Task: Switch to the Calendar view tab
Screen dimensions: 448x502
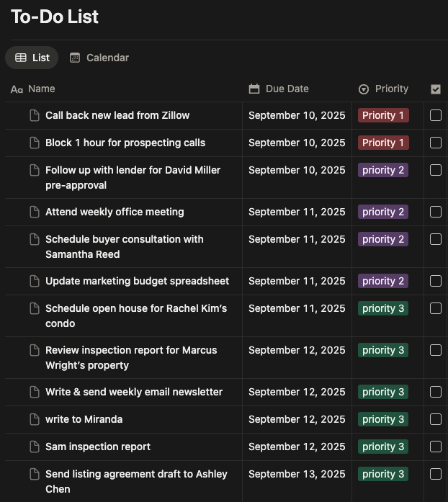Action: pyautogui.click(x=99, y=58)
